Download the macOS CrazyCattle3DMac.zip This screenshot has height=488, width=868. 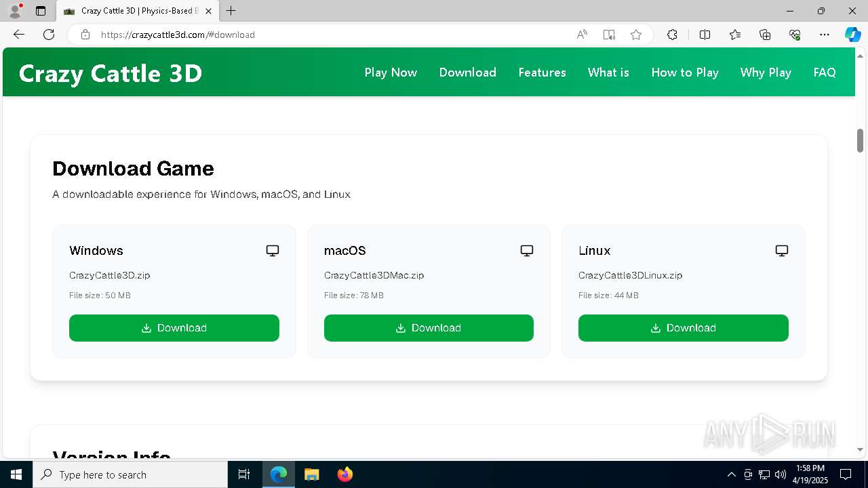[429, 328]
